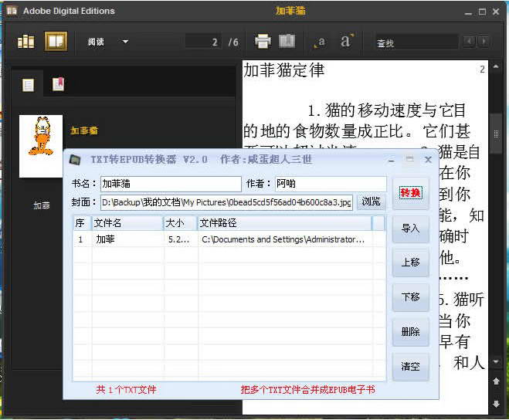
Task: Edit the 书名 book title field
Action: click(171, 184)
